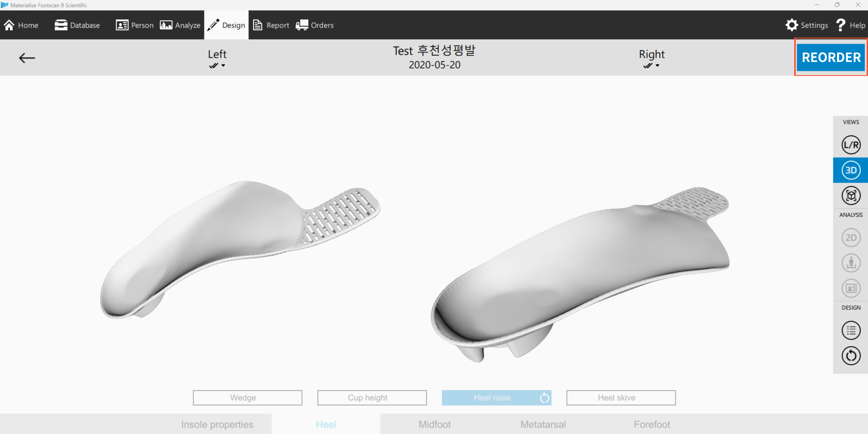Go to the Home section

[21, 25]
